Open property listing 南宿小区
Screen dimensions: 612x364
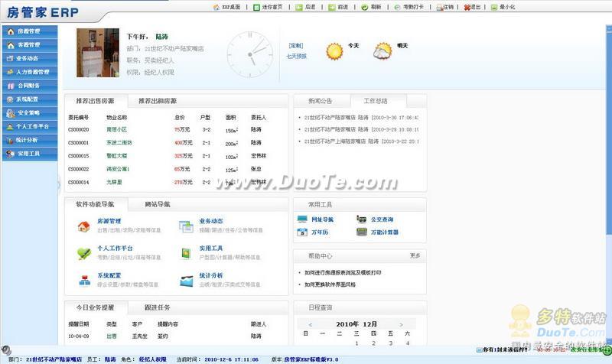[x=116, y=129]
